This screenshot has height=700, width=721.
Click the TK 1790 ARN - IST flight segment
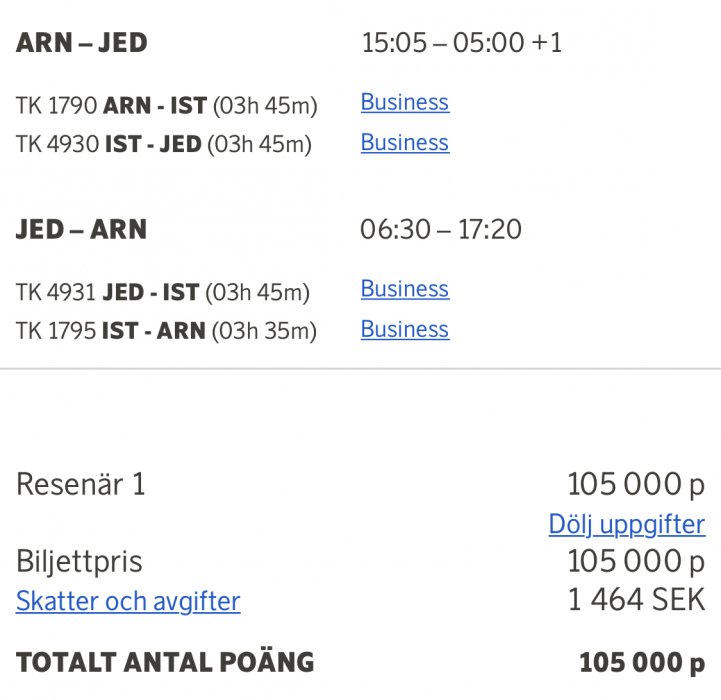[164, 104]
